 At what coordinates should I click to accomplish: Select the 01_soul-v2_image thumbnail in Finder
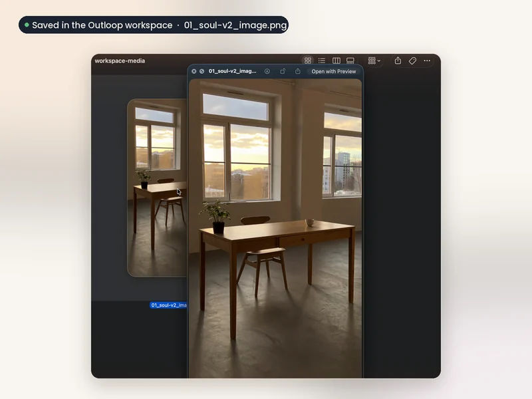(157, 188)
